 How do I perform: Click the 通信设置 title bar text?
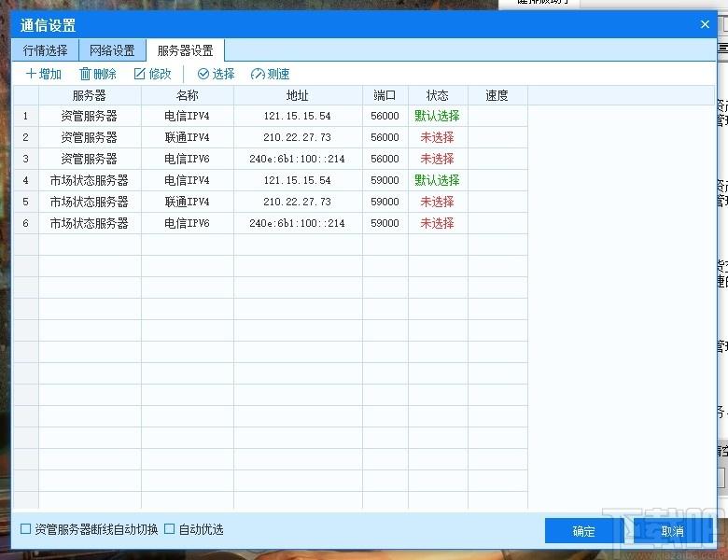pyautogui.click(x=48, y=25)
